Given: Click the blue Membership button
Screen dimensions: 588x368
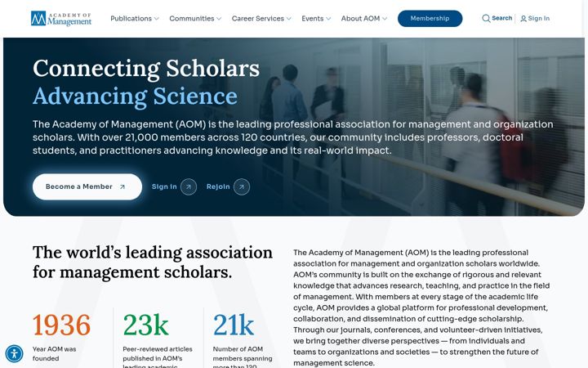Looking at the screenshot, I should (x=430, y=18).
